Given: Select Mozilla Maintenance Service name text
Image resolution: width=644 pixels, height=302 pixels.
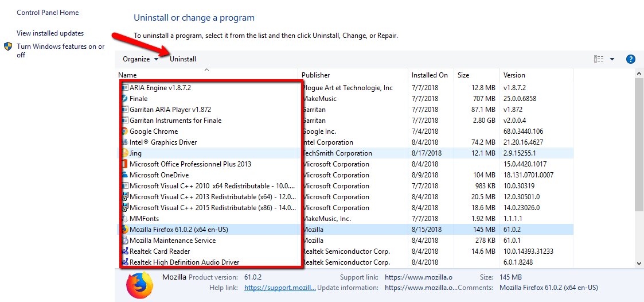Looking at the screenshot, I should tap(173, 241).
